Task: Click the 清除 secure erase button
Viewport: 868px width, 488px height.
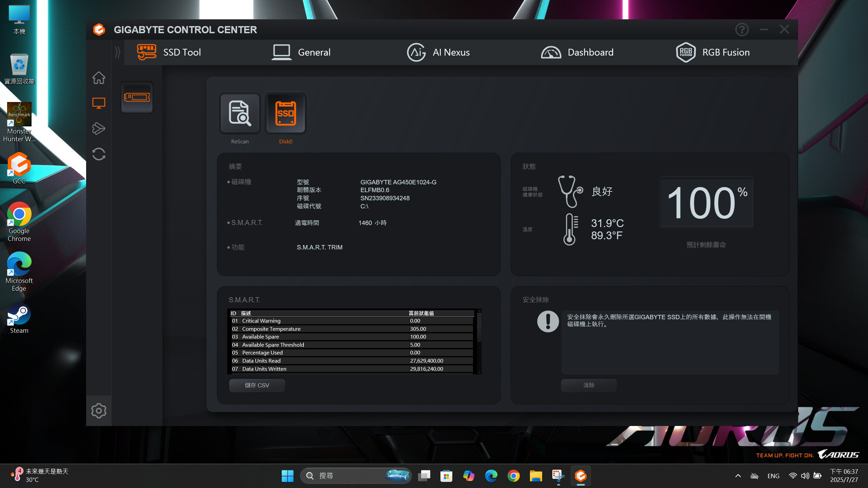Action: (x=589, y=385)
